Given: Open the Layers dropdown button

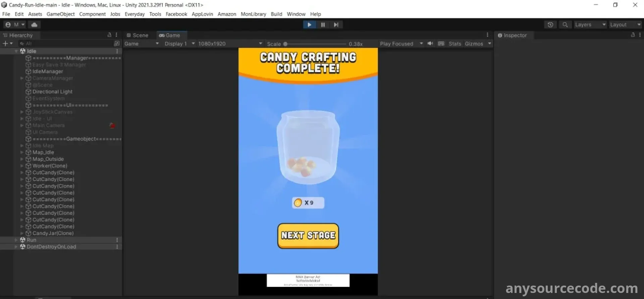Looking at the screenshot, I should 590,25.
